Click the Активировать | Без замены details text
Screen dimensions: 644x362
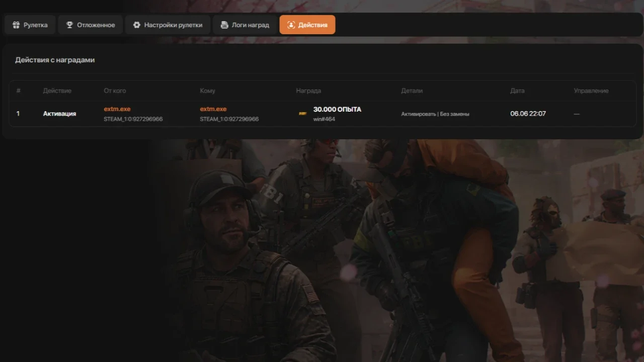click(435, 114)
